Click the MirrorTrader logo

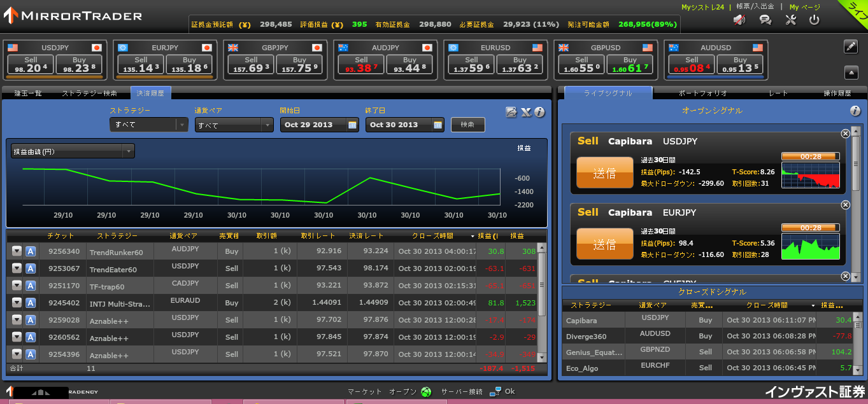[x=72, y=15]
